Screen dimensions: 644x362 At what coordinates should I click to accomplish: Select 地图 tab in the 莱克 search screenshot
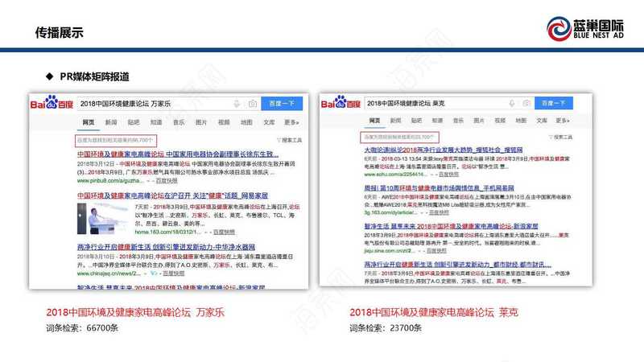click(x=521, y=121)
